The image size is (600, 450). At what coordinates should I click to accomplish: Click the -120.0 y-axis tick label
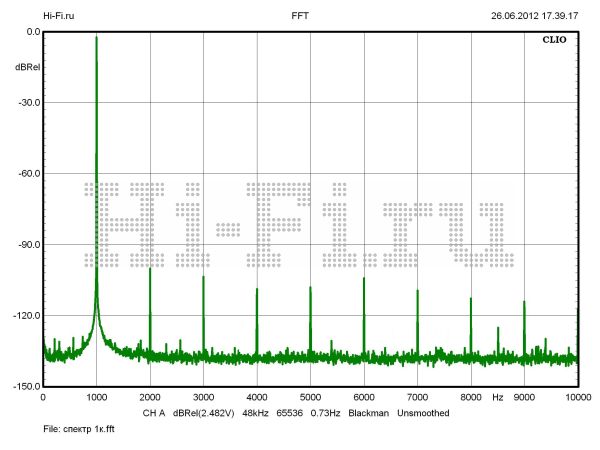tap(25, 316)
